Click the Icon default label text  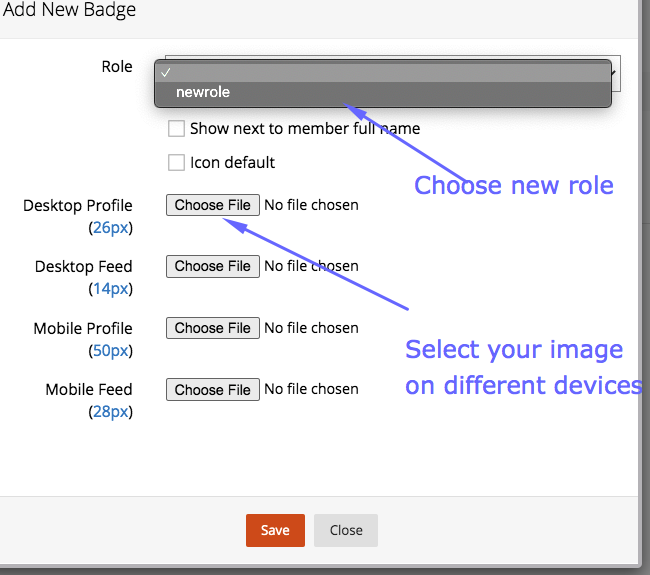(x=232, y=163)
